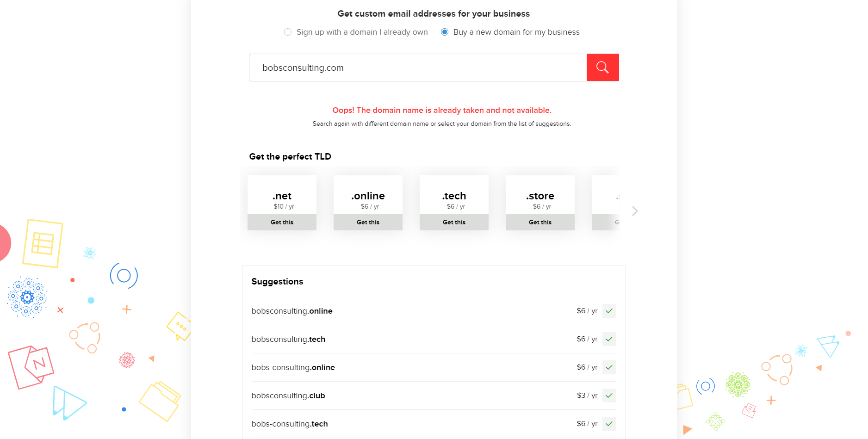Select checkmark for bobs-consulting.online suggestion
The height and width of the screenshot is (439, 868).
click(x=609, y=367)
